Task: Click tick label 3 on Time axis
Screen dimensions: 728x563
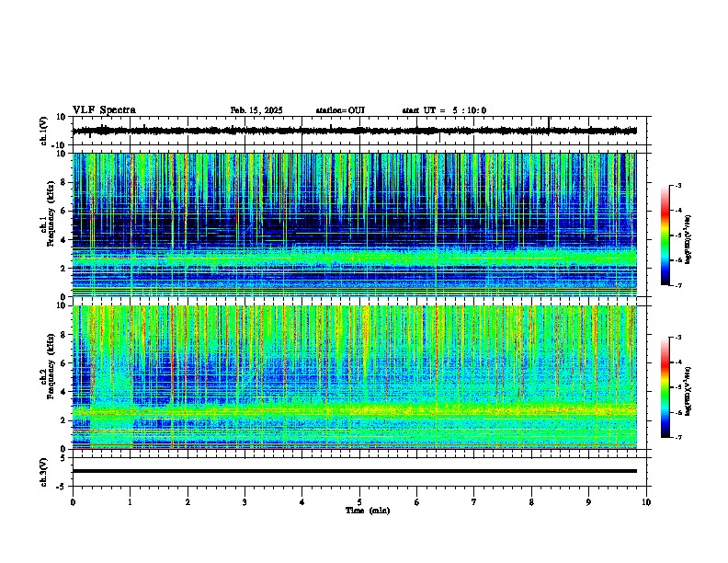Action: [245, 502]
